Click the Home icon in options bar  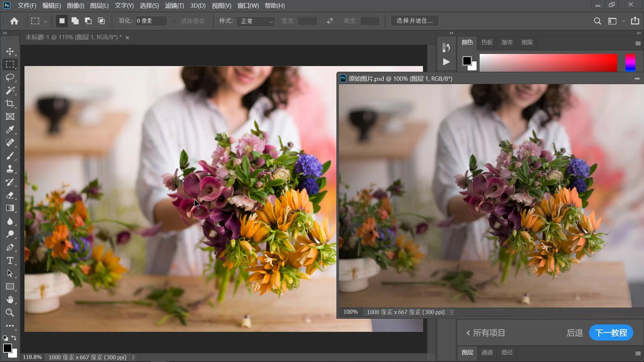point(14,21)
